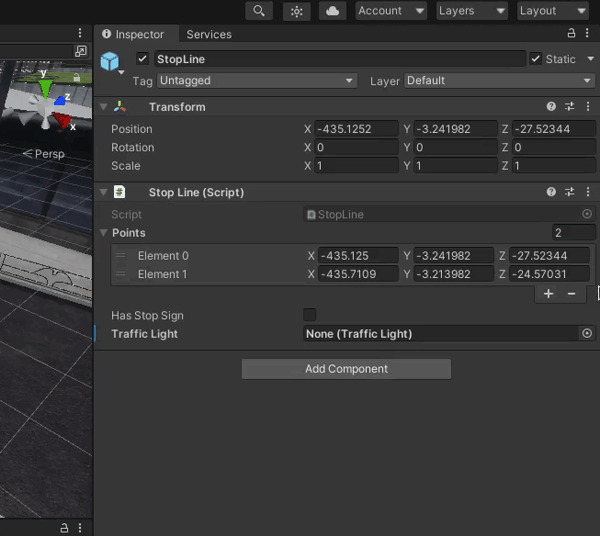Lock the Inspector panel with padlock icon
Screen dimensions: 600x536
tap(570, 34)
